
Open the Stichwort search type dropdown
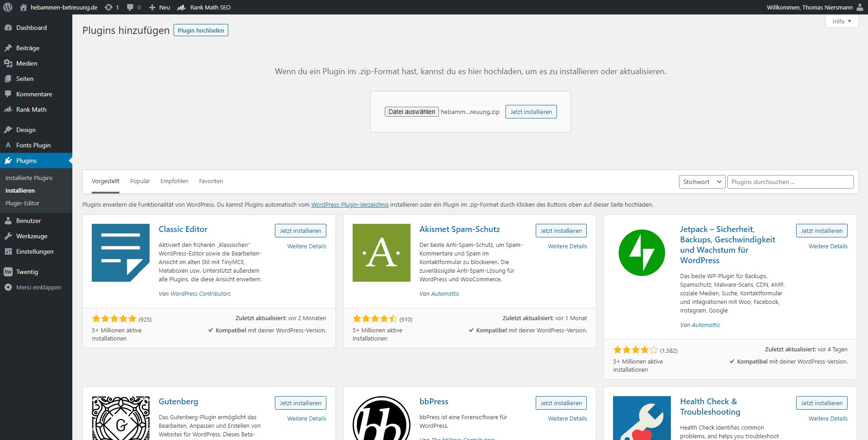coord(702,182)
